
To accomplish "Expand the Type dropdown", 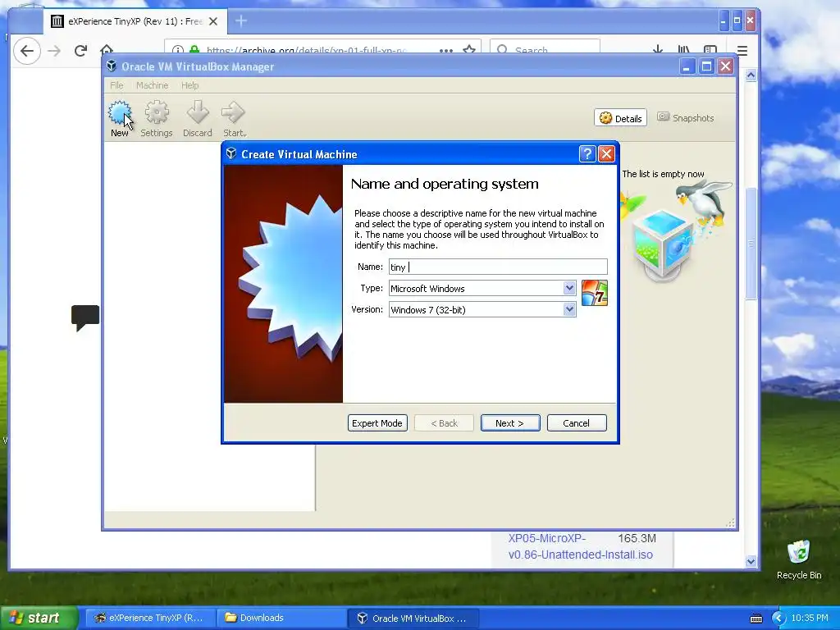I will coord(569,288).
